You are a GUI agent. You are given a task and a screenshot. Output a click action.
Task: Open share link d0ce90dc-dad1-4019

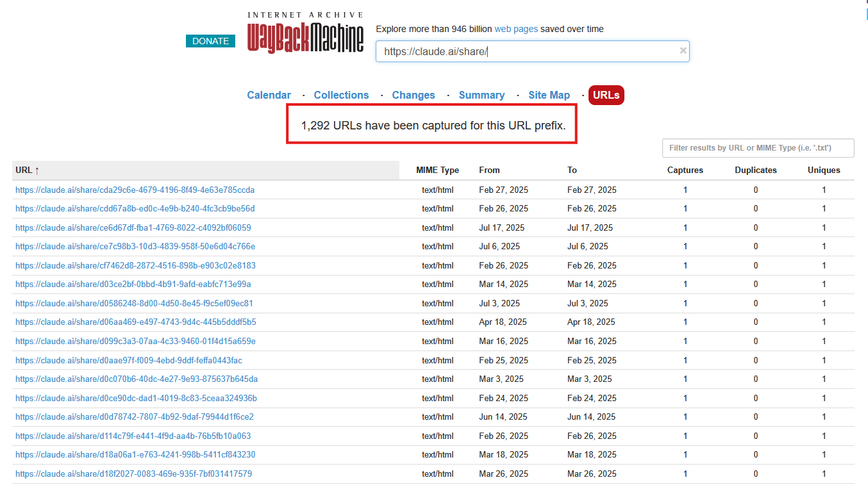[136, 398]
